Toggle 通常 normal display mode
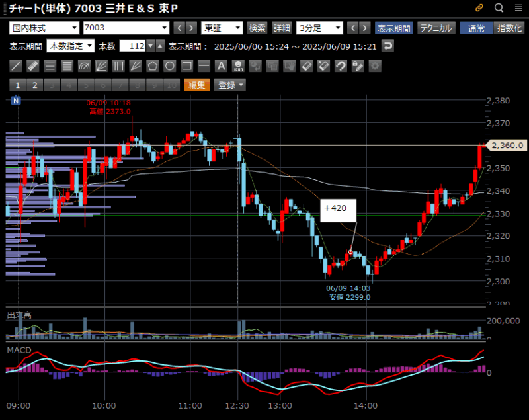Screen dimensions: 529x420 [476, 28]
